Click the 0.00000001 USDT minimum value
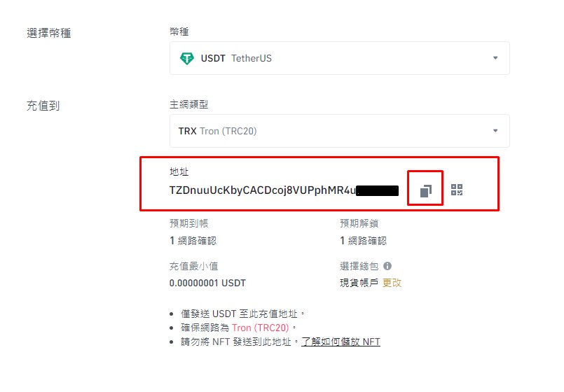The height and width of the screenshot is (392, 564). [207, 283]
